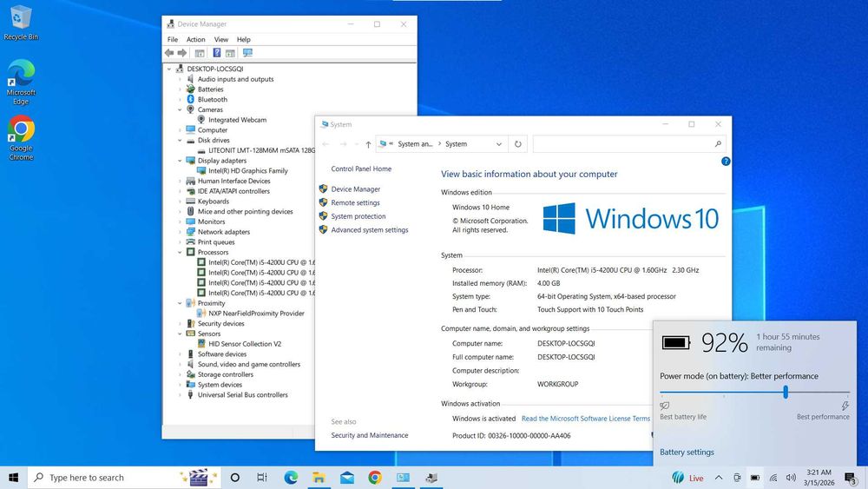Screen dimensions: 868x489
Task: Click the Forward arrow in Device Manager toolbar
Action: click(182, 53)
